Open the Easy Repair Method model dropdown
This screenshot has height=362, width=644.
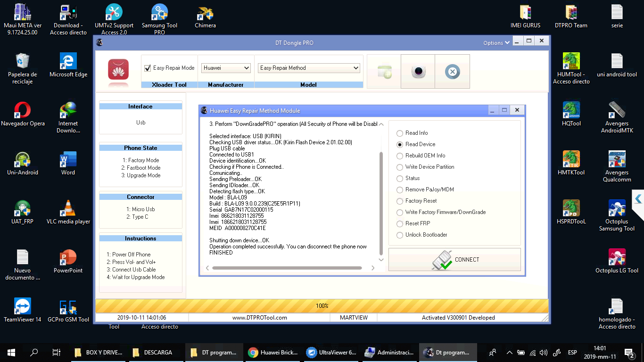coord(309,68)
